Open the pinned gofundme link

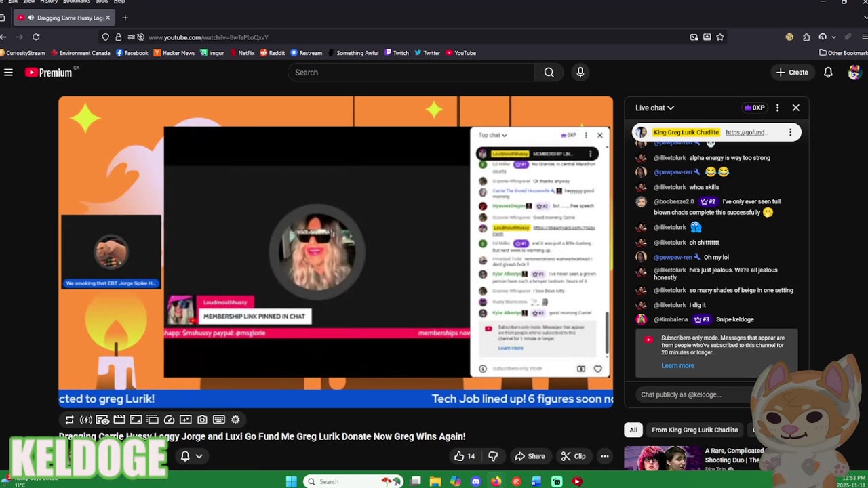747,132
